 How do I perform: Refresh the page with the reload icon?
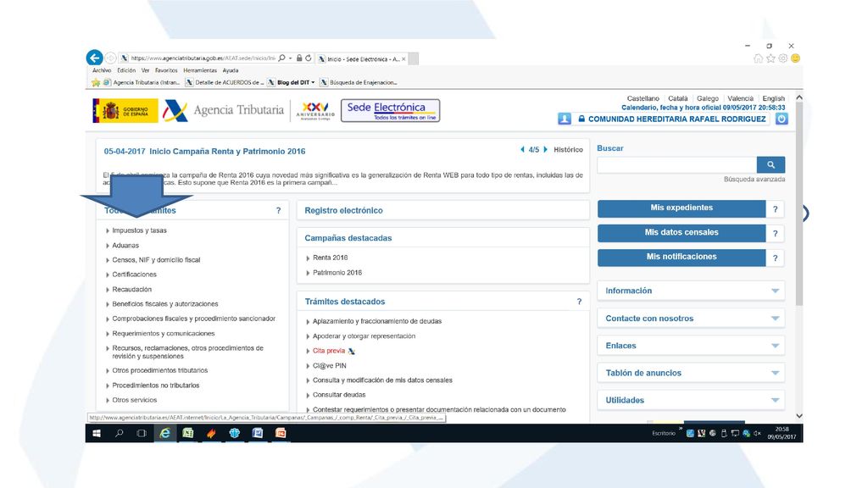(309, 58)
